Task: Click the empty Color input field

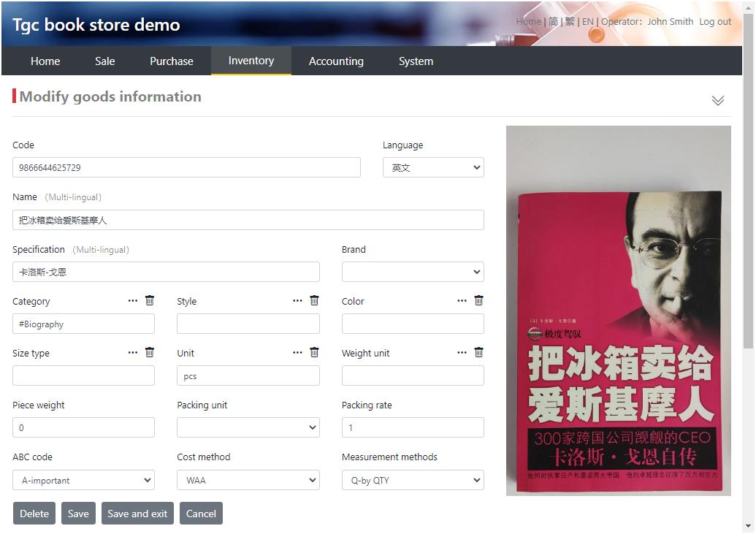Action: click(x=413, y=324)
